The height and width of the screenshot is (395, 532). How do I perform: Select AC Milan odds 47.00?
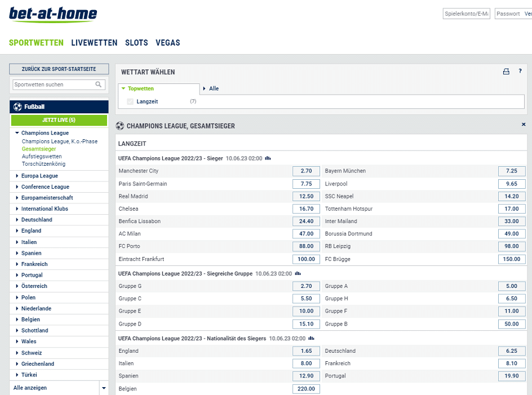[x=306, y=234]
